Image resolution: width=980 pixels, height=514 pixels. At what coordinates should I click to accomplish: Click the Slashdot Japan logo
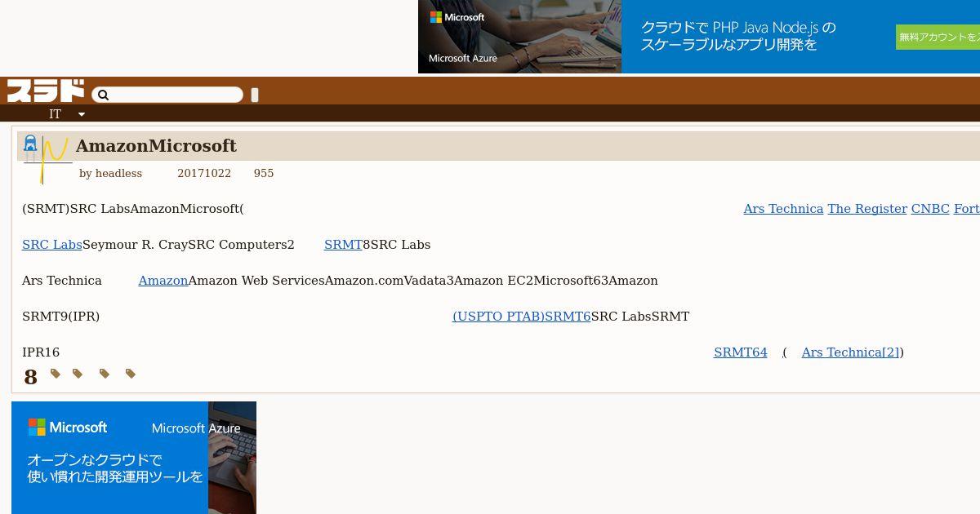click(x=46, y=90)
